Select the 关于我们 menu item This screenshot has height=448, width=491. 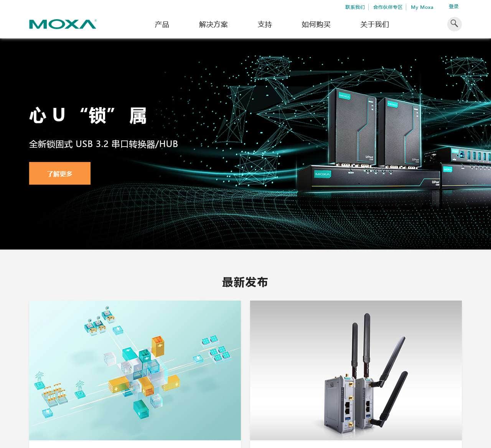375,25
